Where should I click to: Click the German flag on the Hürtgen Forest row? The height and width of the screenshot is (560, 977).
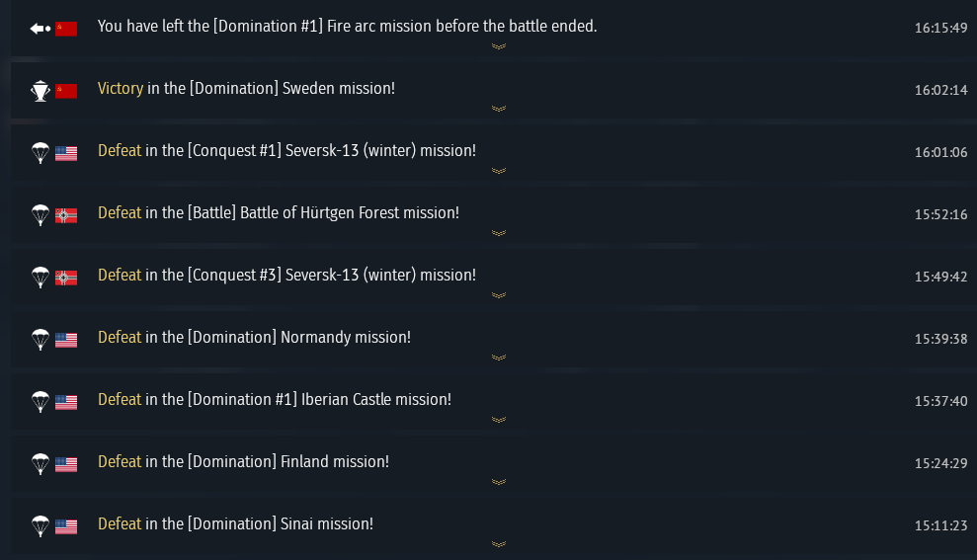point(66,215)
